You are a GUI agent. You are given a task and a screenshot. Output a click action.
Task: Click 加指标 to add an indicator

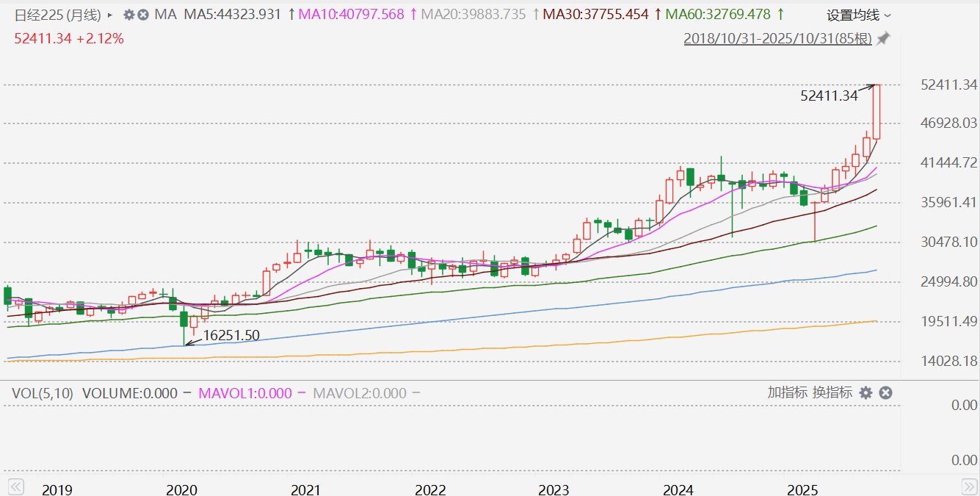tap(787, 392)
